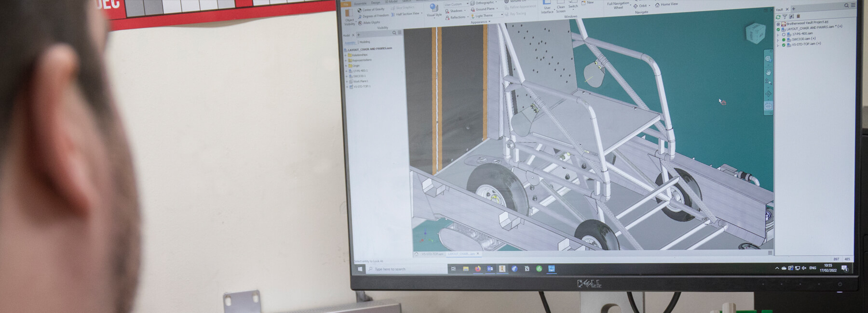
Task: Open the File menu
Action: coord(346,4)
